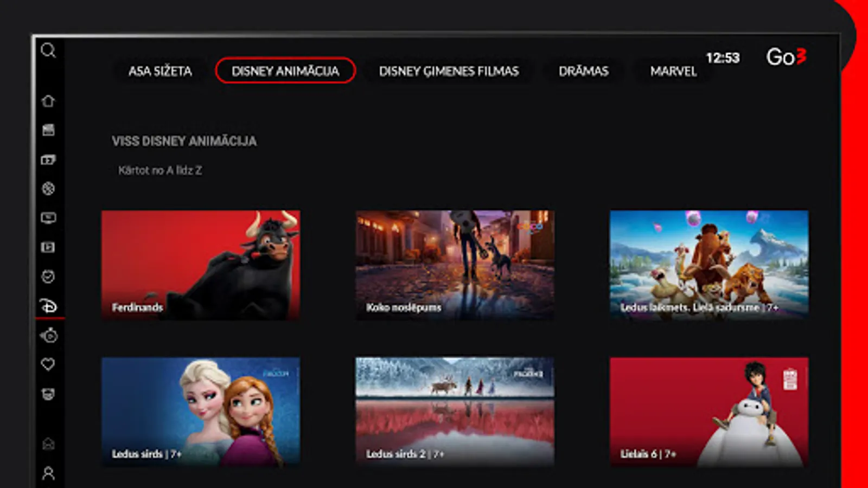Image resolution: width=868 pixels, height=488 pixels.
Task: Switch to the DISNEY ANIMĀCIJA tab
Action: coord(285,70)
